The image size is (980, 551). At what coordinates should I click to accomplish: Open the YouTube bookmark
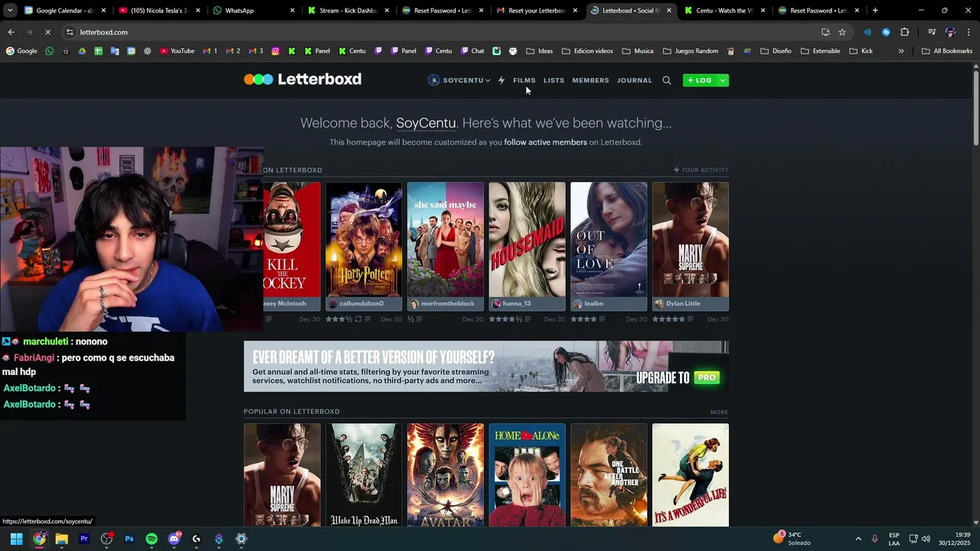coord(177,51)
